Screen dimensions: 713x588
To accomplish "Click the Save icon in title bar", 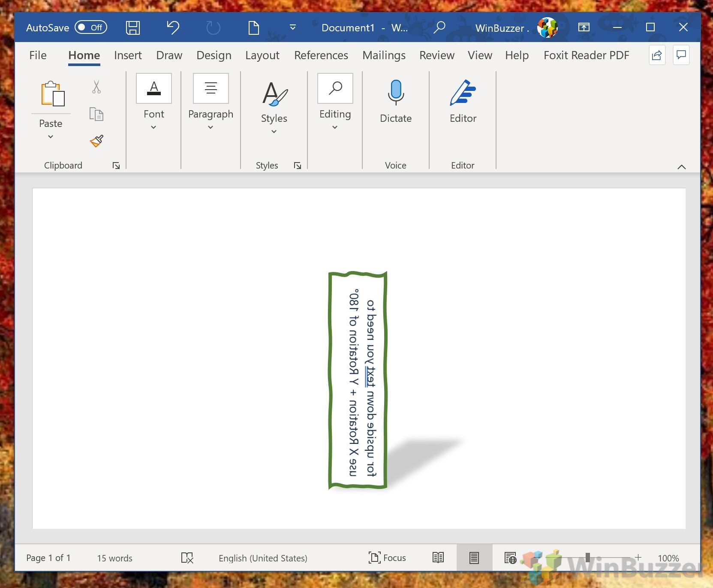I will [x=133, y=28].
